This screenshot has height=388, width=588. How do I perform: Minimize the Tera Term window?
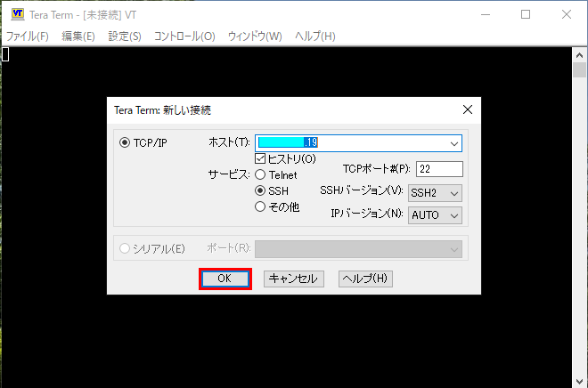click(x=486, y=14)
